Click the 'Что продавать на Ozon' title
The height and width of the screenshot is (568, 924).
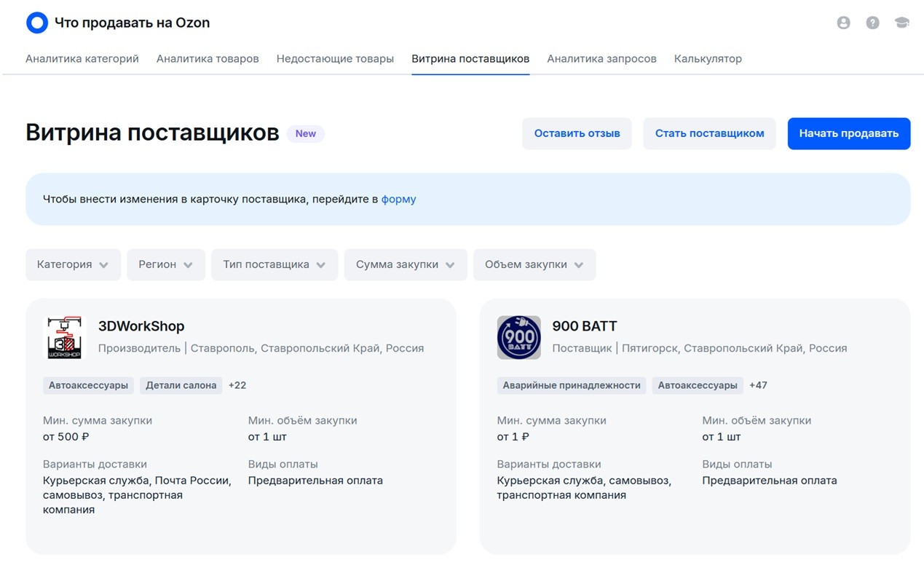132,23
